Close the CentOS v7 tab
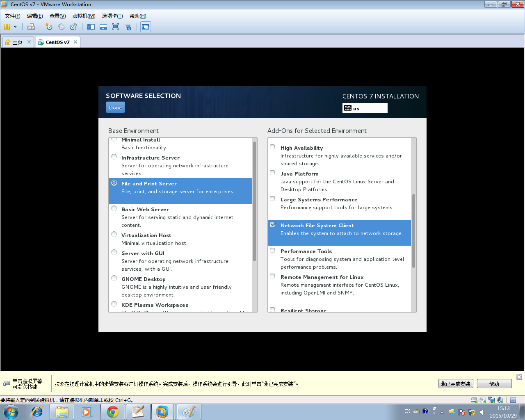 pyautogui.click(x=75, y=42)
